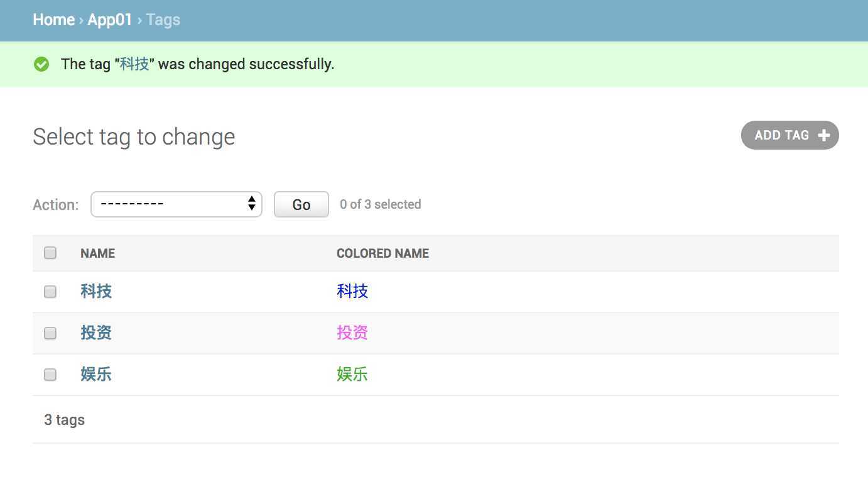The height and width of the screenshot is (479, 868).
Task: Open the 科技 link in success message
Action: tap(134, 64)
